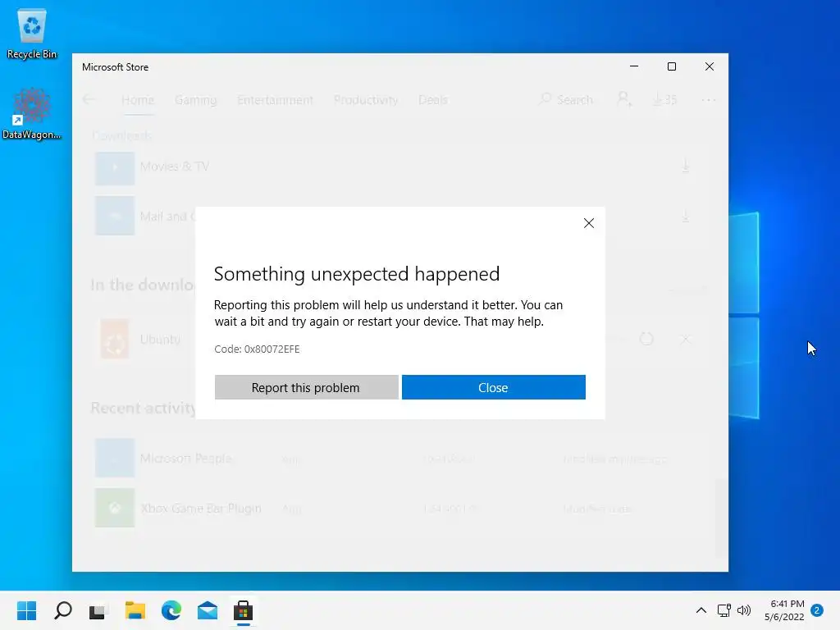Expand the hidden system tray icons chevron

701,610
